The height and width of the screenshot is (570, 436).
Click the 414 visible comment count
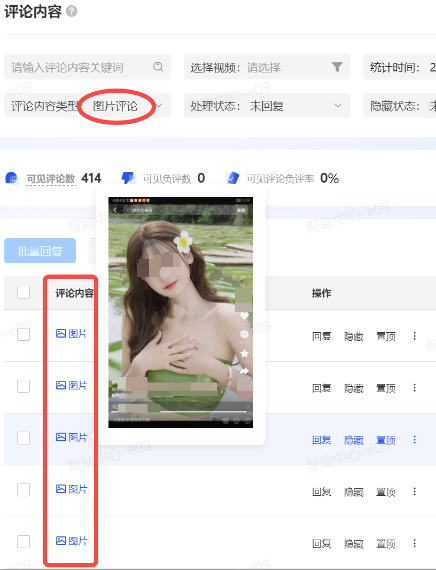[x=91, y=178]
